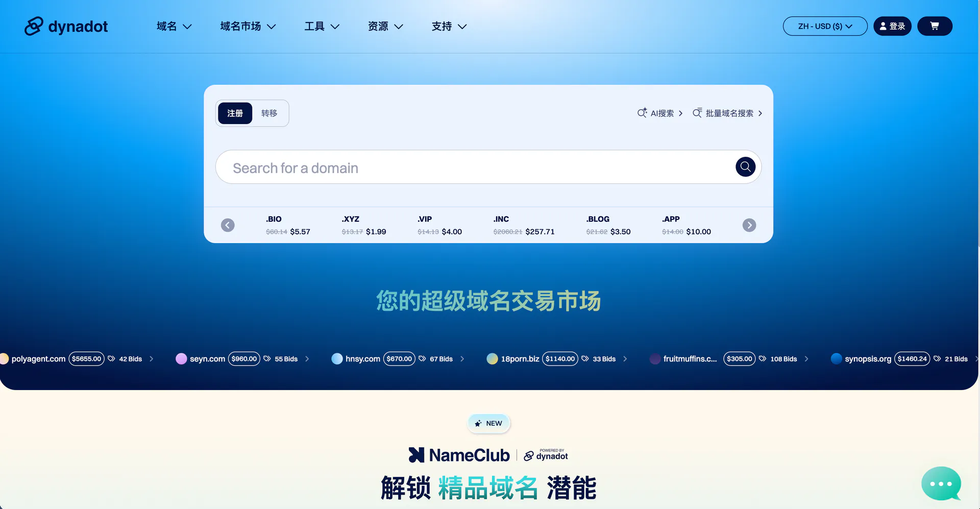This screenshot has height=509, width=980.
Task: Open the 支持 support menu
Action: [x=449, y=27]
